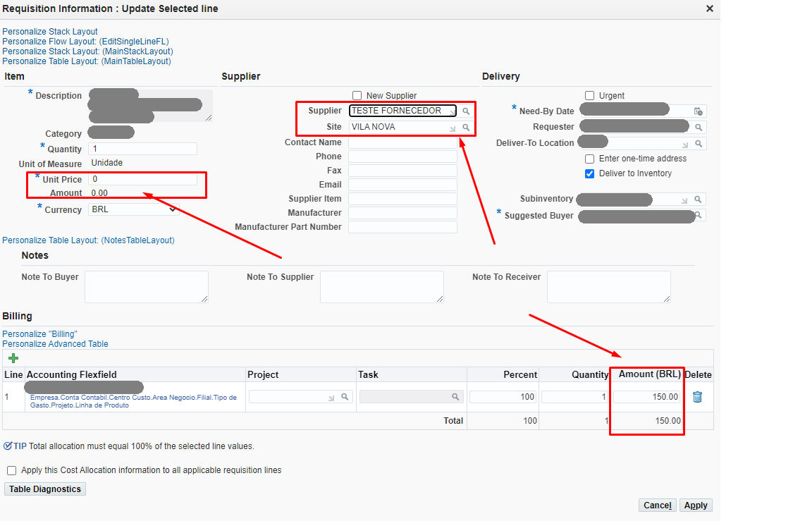Click the Description text area
812x521 pixels.
click(x=151, y=106)
